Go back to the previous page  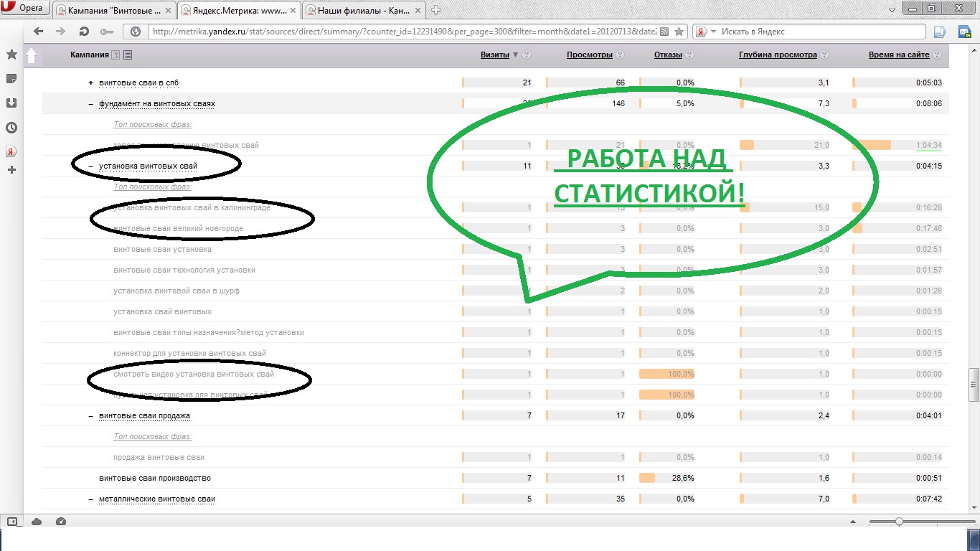click(39, 32)
